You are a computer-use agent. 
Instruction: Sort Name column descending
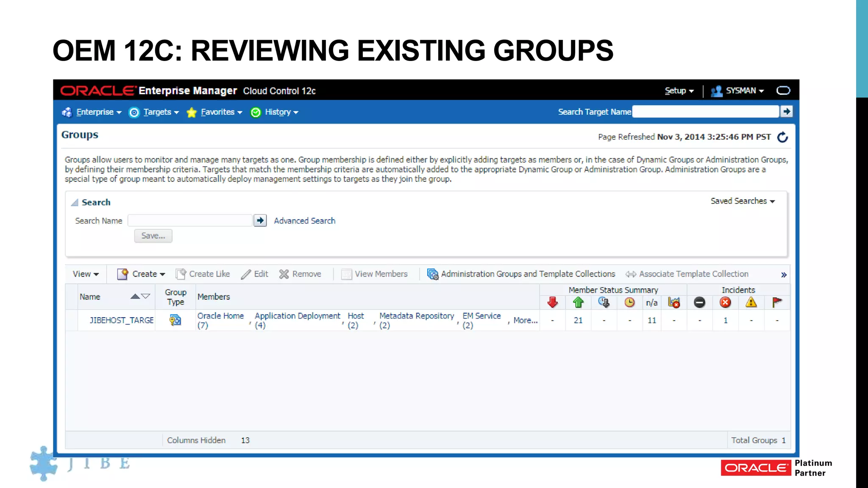point(145,297)
